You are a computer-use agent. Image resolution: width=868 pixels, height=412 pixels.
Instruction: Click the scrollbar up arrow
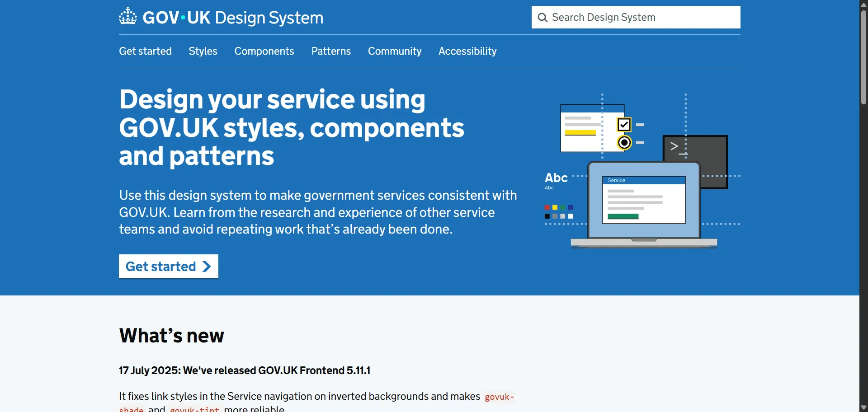(863, 5)
